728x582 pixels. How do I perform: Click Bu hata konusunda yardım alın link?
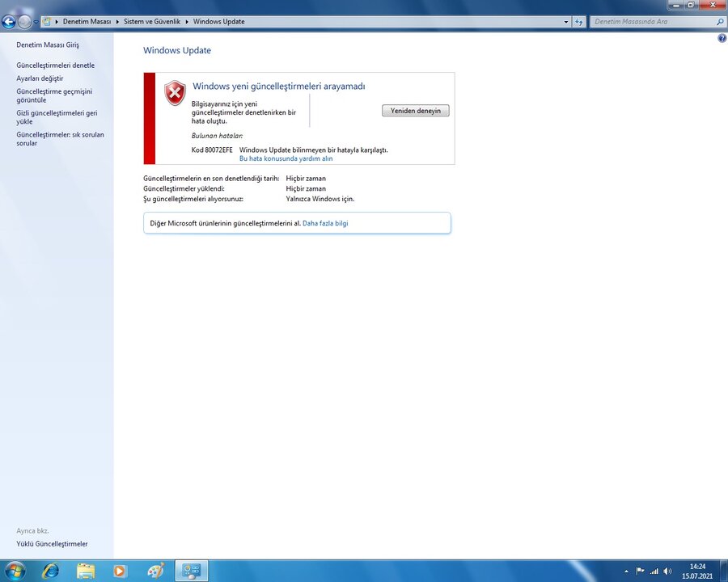coord(286,158)
